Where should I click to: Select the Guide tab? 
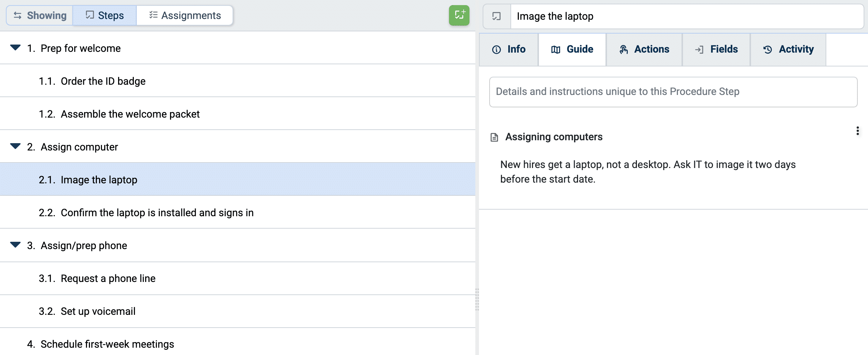572,50
